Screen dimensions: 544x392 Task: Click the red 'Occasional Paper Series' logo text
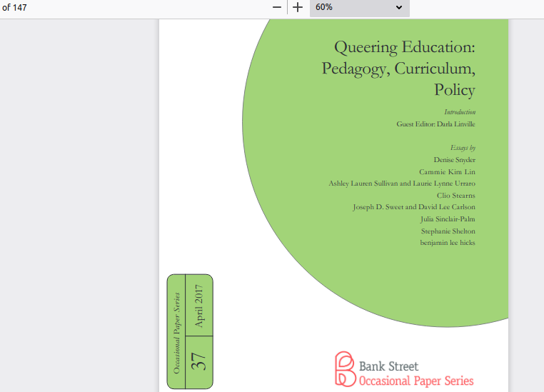[x=416, y=381]
